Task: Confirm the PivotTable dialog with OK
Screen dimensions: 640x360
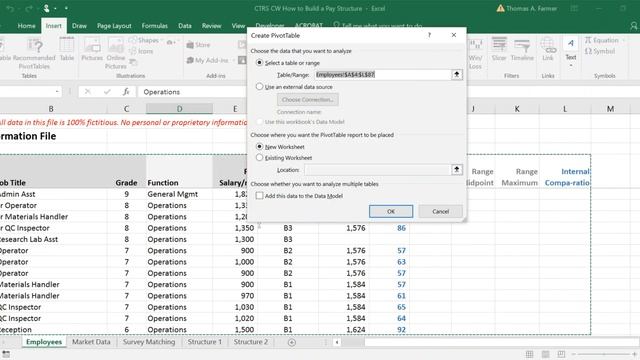Action: (391, 211)
